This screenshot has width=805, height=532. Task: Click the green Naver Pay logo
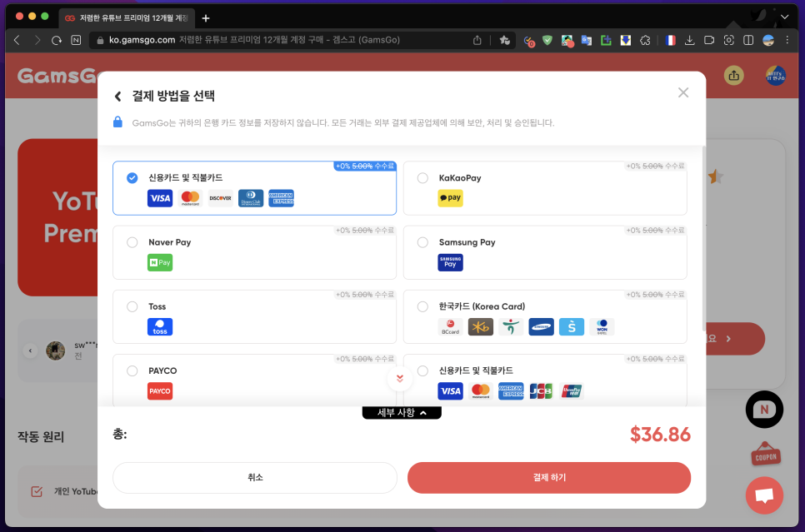pos(160,262)
